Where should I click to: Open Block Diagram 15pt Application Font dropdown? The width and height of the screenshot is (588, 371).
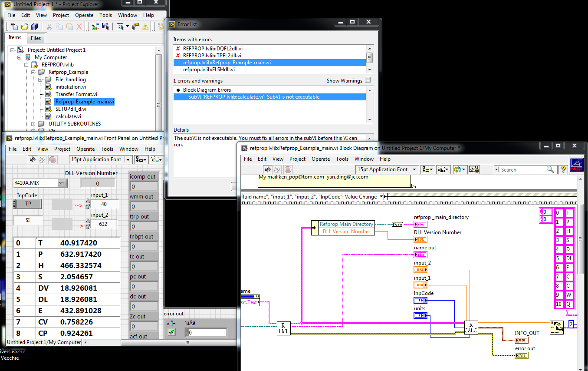click(414, 169)
